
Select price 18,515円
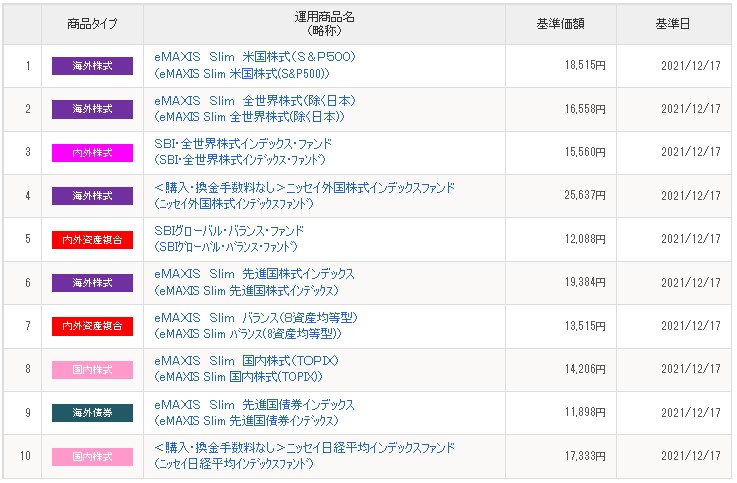585,65
